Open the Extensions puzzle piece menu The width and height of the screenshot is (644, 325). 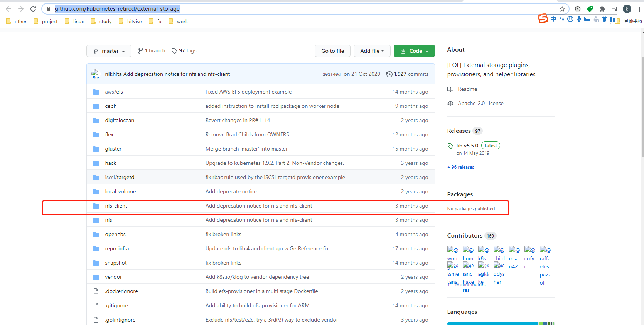click(x=602, y=9)
